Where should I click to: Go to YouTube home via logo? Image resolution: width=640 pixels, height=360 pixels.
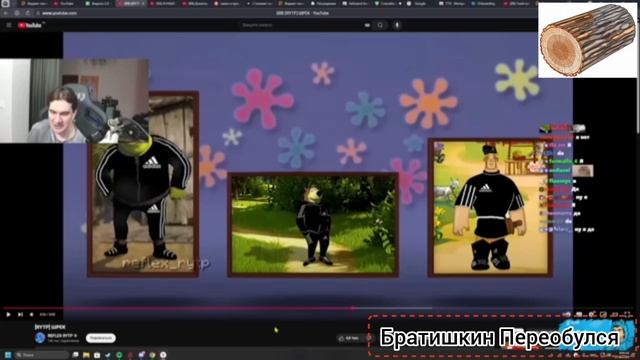pyautogui.click(x=30, y=25)
